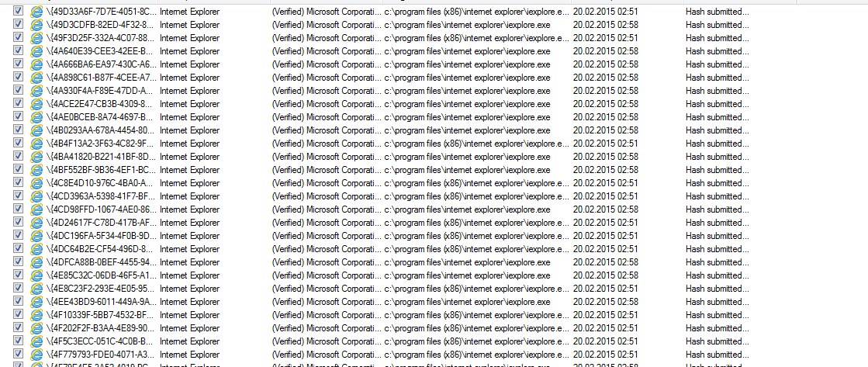Click the IE icon beside {4F10339F-5BB7-4532 entry
The width and height of the screenshot is (868, 367).
click(36, 316)
